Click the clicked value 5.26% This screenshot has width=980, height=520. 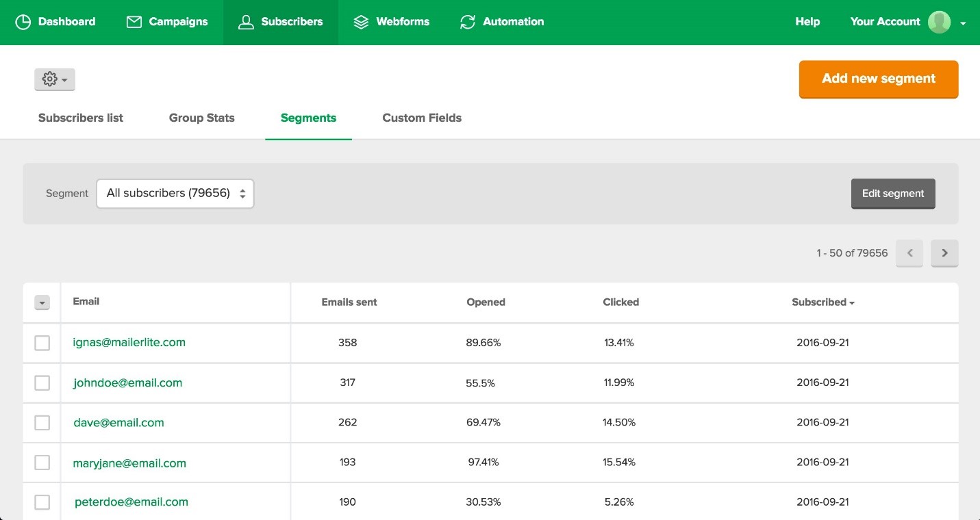pyautogui.click(x=619, y=502)
